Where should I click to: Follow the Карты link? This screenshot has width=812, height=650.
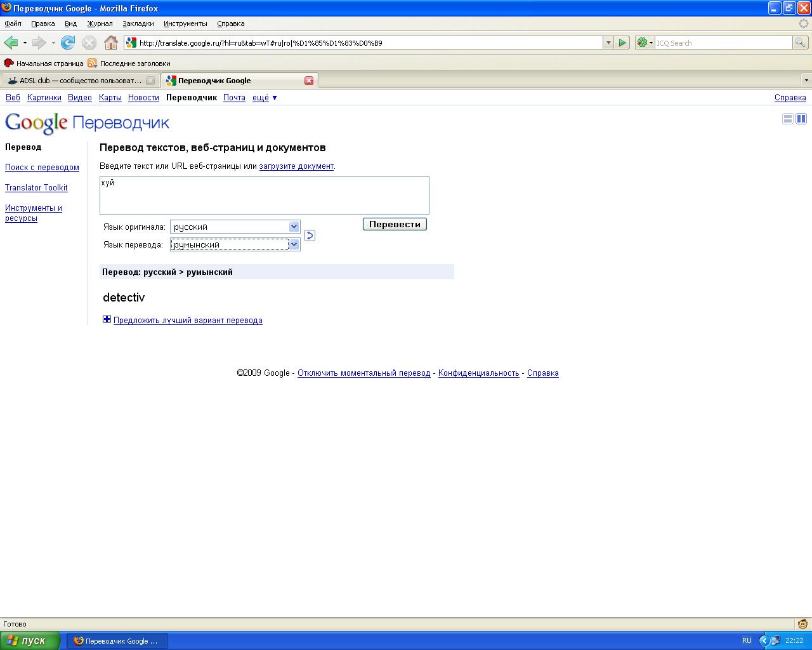[110, 98]
